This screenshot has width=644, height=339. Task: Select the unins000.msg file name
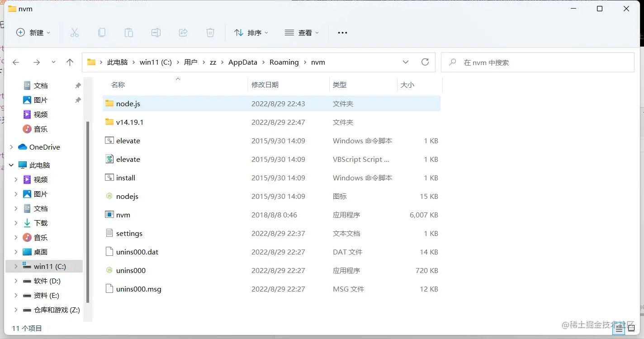(139, 289)
